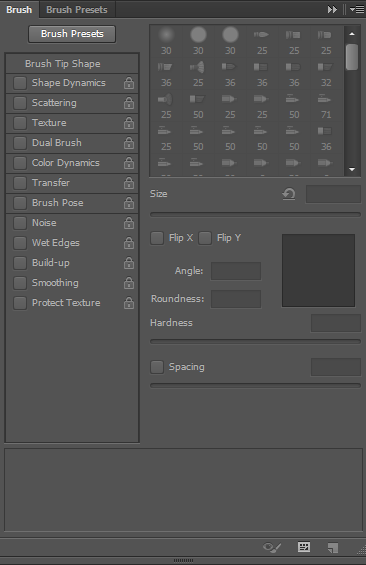Enable Noise checkbox

tap(20, 223)
